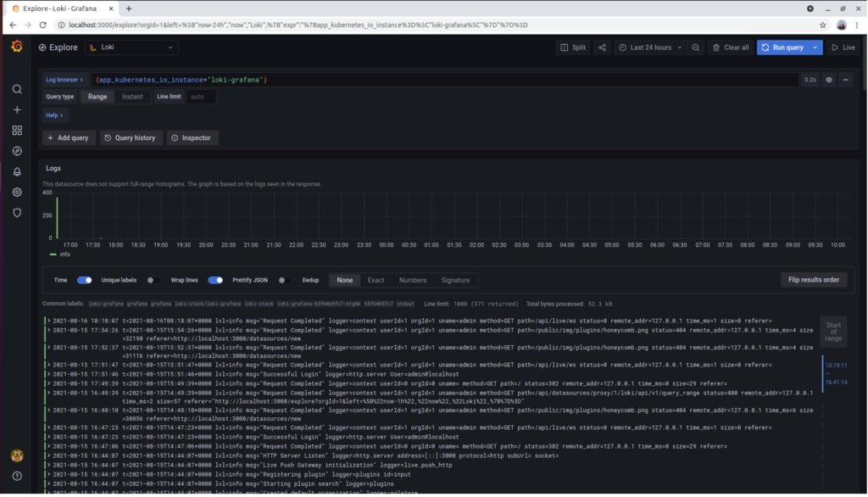Click the share shortened link icon
The width and height of the screenshot is (868, 497).
pyautogui.click(x=602, y=47)
